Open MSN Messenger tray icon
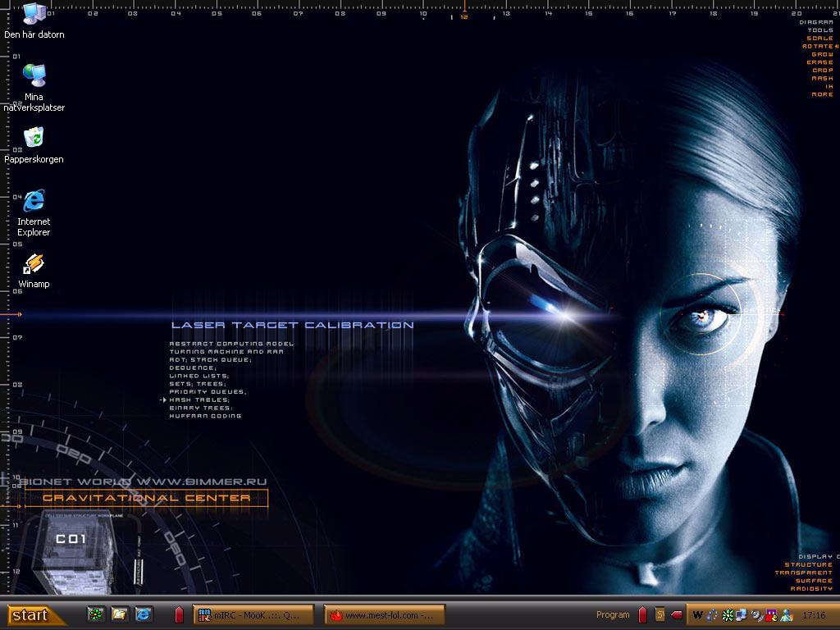 (x=787, y=615)
